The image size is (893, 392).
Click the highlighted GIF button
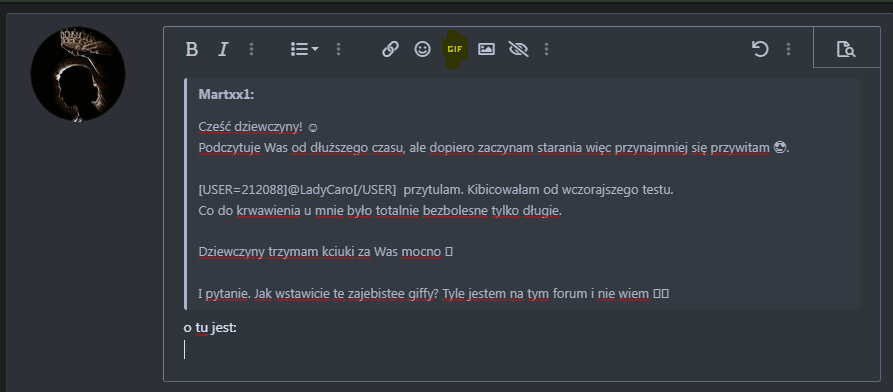[454, 50]
